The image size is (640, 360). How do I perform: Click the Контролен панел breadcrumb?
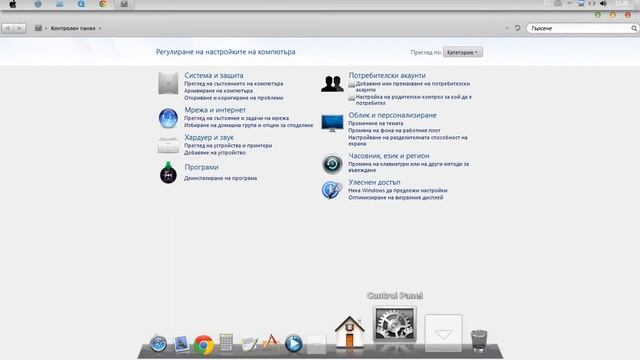73,29
